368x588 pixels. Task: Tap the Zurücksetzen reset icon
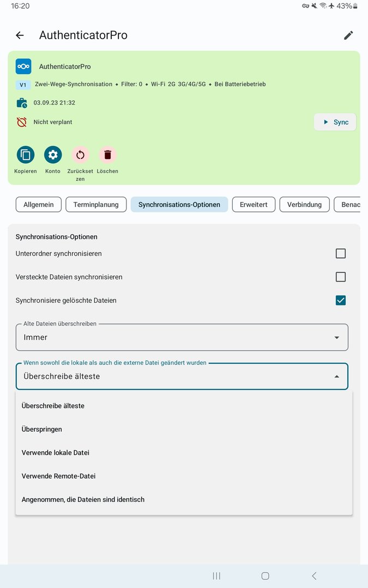[80, 155]
